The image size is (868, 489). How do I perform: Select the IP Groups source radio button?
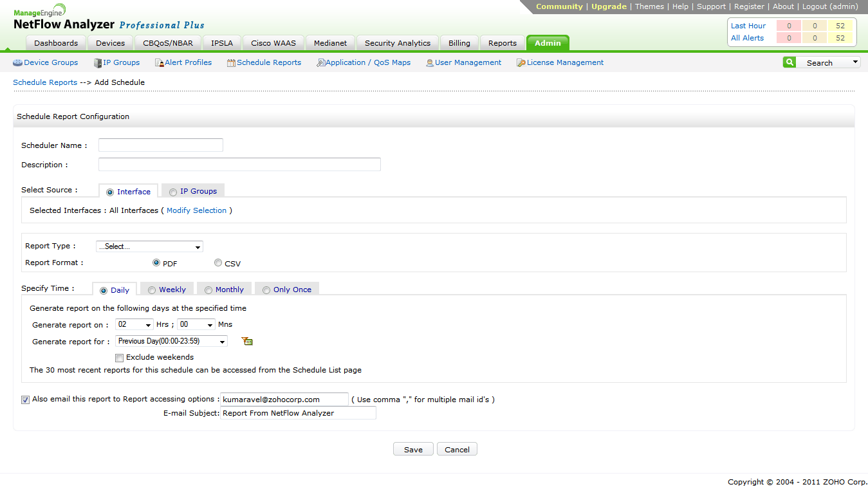coord(173,192)
